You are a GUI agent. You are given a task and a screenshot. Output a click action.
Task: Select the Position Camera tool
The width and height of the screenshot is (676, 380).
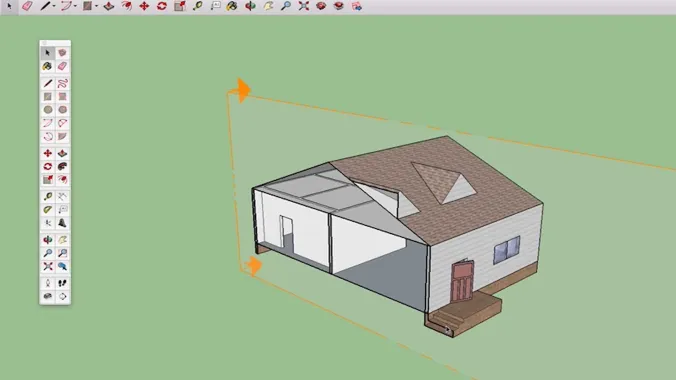coord(48,283)
